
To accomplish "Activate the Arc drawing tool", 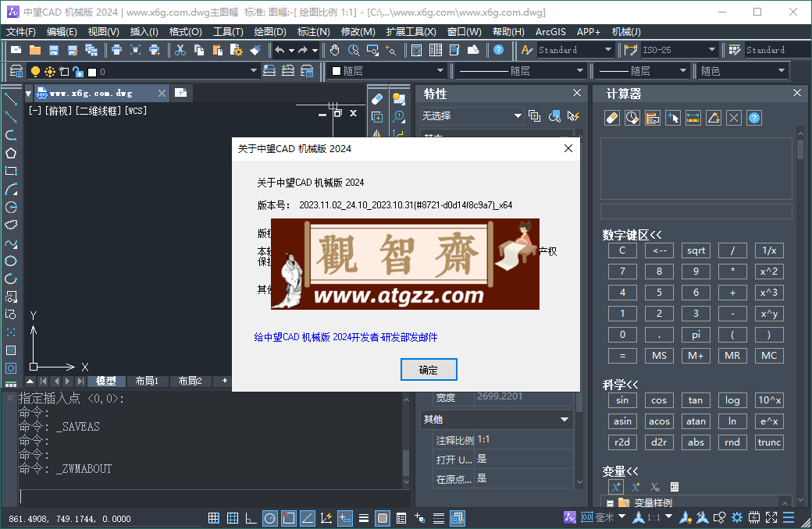I will pyautogui.click(x=10, y=189).
